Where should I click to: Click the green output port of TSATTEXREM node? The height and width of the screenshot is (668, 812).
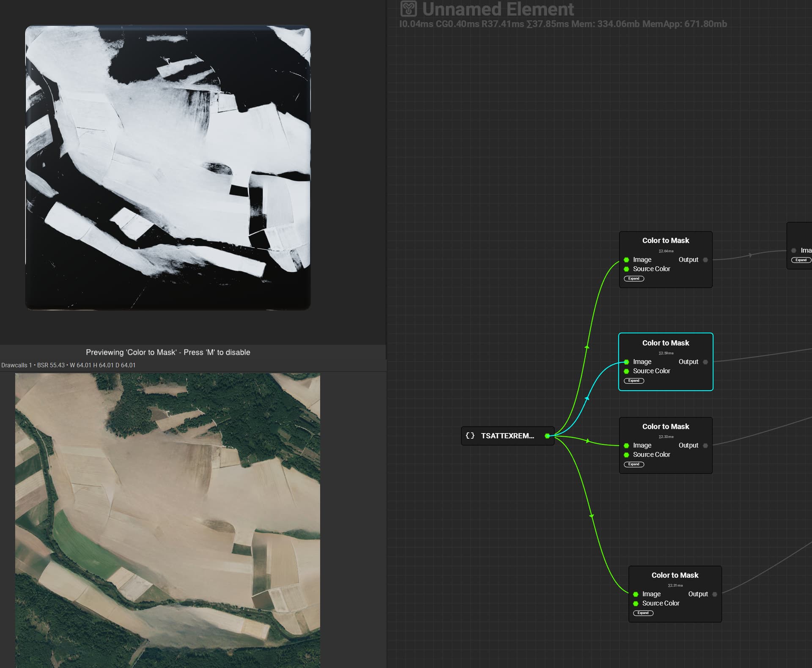point(547,436)
